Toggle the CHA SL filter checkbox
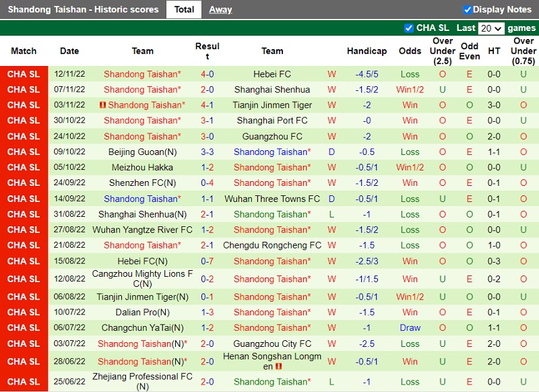The image size is (539, 392). pos(408,28)
